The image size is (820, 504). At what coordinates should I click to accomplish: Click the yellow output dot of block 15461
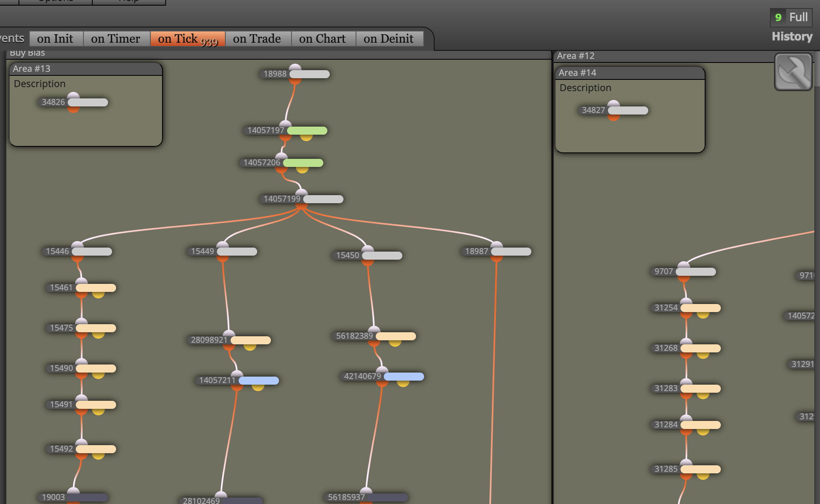pyautogui.click(x=98, y=295)
